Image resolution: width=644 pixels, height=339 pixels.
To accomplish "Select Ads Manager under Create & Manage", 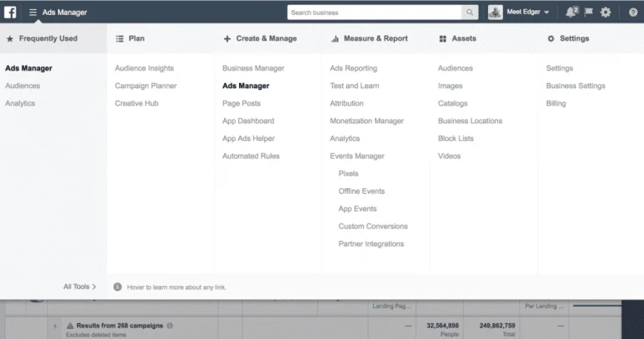I will [x=246, y=86].
